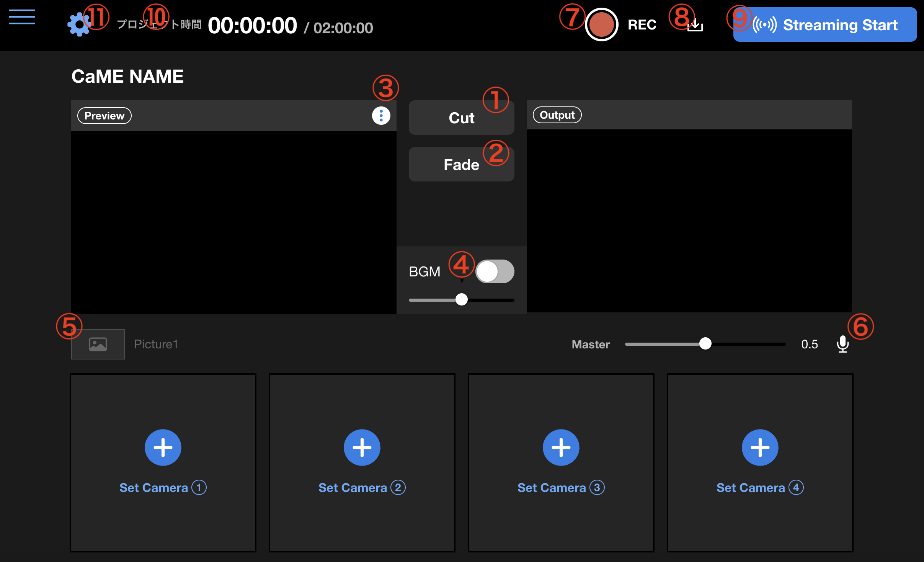Click the Preview label tag
Image resolution: width=924 pixels, height=562 pixels.
point(104,116)
